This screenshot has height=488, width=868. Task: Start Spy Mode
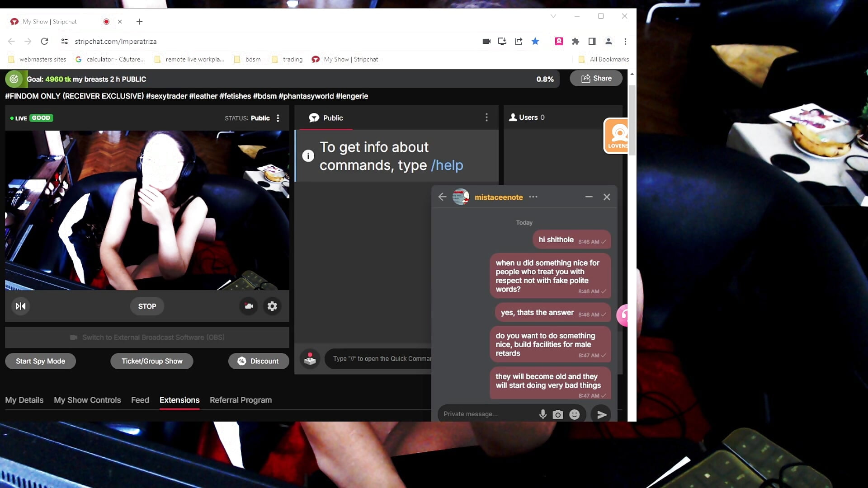(x=40, y=361)
